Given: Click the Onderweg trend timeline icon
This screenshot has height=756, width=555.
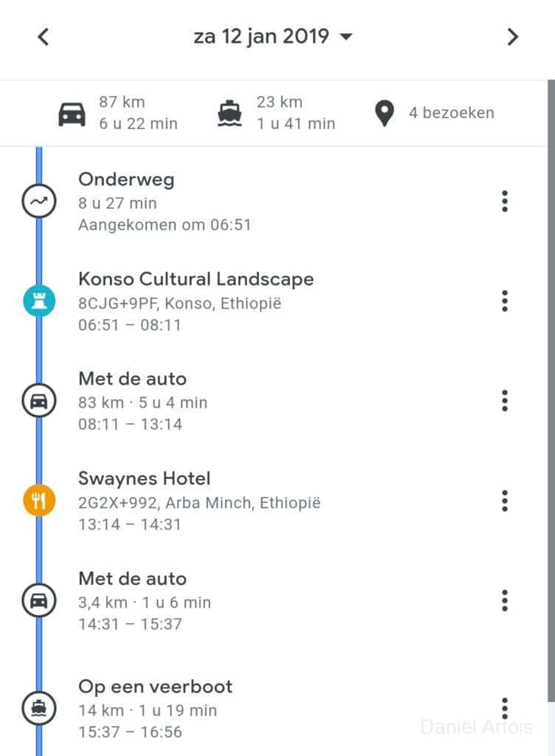Looking at the screenshot, I should coord(39,202).
